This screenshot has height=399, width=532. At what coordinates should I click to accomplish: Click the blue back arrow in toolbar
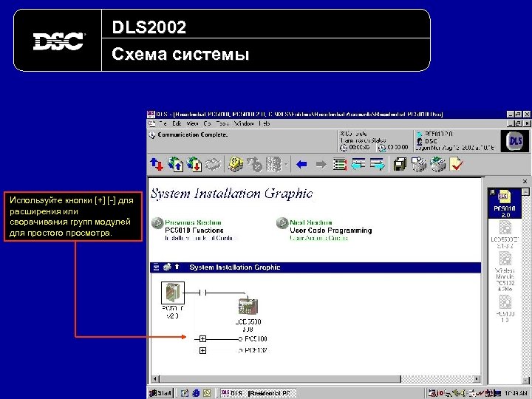tap(301, 165)
